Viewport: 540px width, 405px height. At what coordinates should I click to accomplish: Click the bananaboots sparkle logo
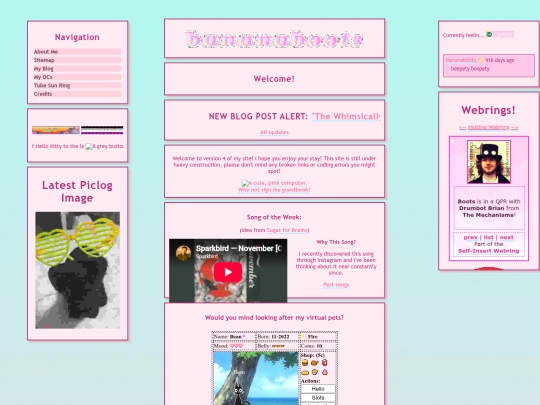tap(274, 39)
